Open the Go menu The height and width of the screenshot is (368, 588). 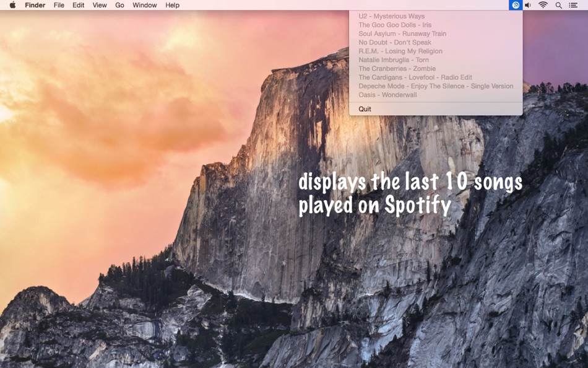pos(119,5)
